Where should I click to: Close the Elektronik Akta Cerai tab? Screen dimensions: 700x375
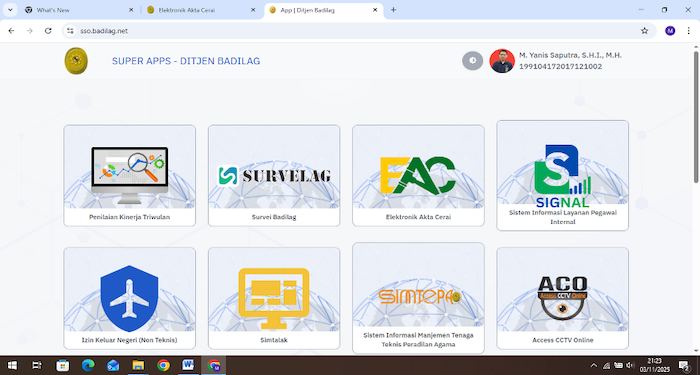(253, 10)
